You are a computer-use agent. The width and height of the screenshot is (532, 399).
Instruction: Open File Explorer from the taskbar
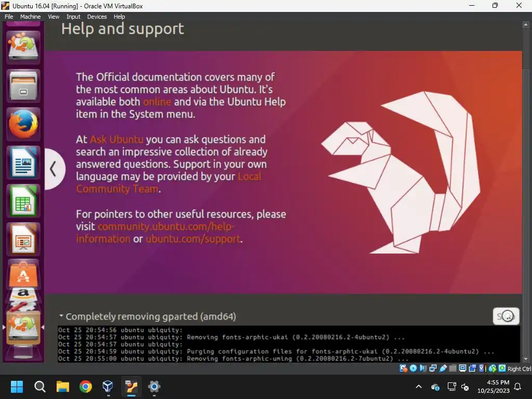[x=63, y=387]
